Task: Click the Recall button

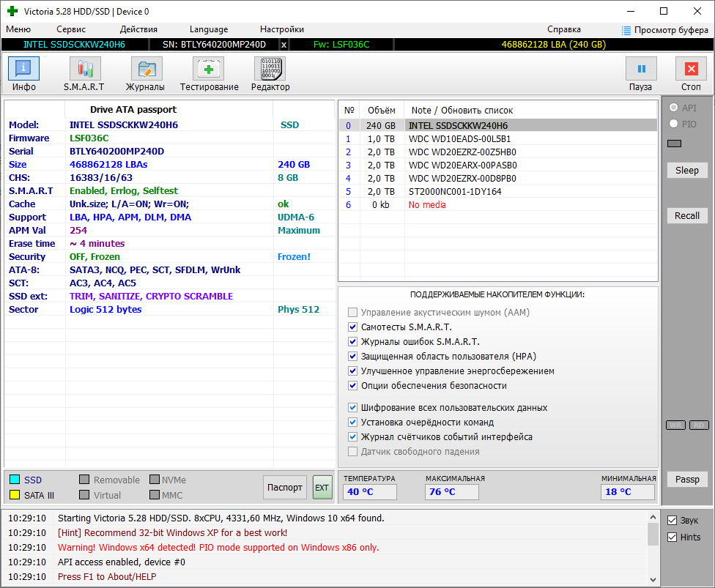Action: (686, 215)
